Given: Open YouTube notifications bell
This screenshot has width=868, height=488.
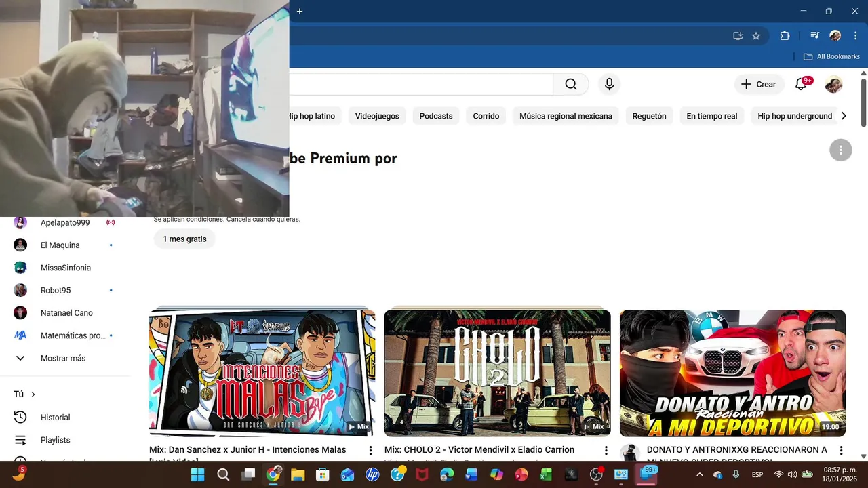Looking at the screenshot, I should [801, 84].
